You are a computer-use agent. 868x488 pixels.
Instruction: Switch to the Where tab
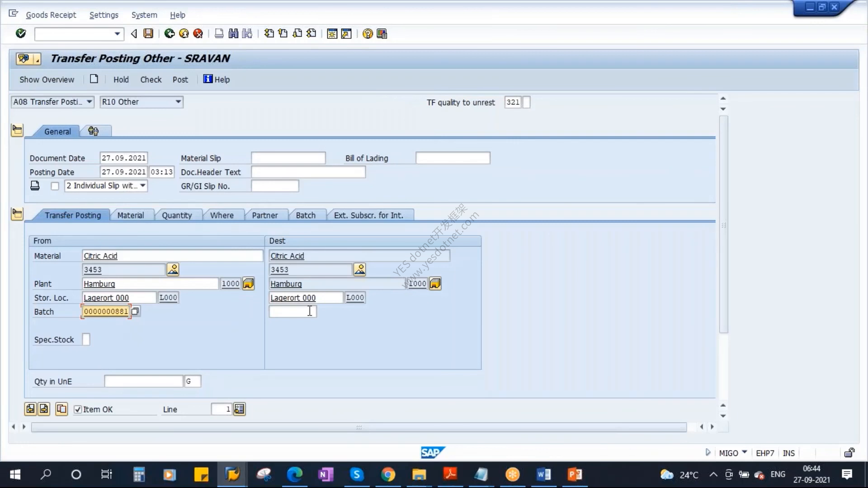point(222,215)
